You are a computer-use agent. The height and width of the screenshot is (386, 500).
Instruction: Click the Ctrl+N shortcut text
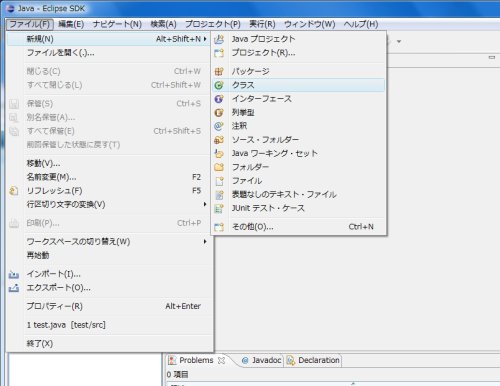click(361, 227)
